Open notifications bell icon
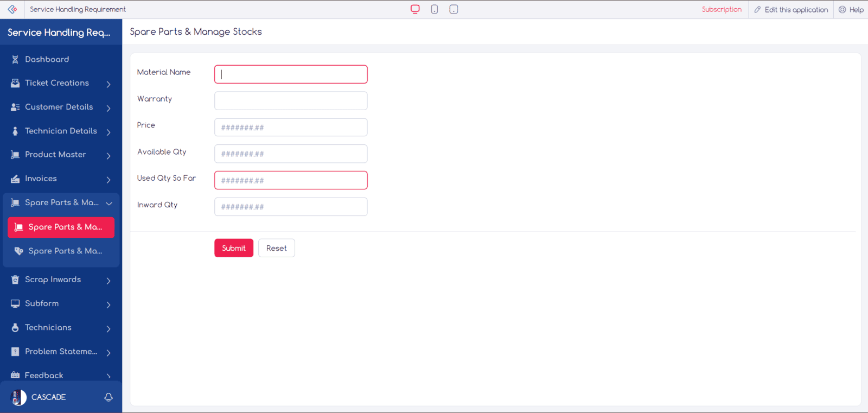 [x=108, y=397]
